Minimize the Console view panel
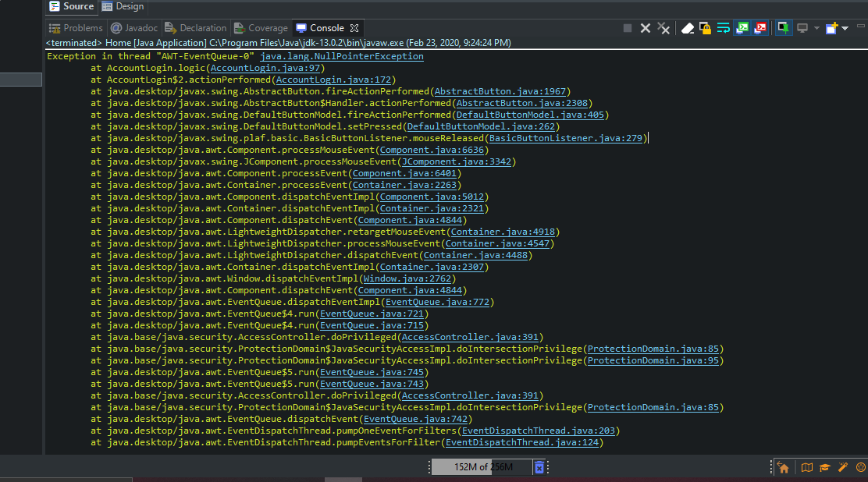The height and width of the screenshot is (482, 868). 860,26
